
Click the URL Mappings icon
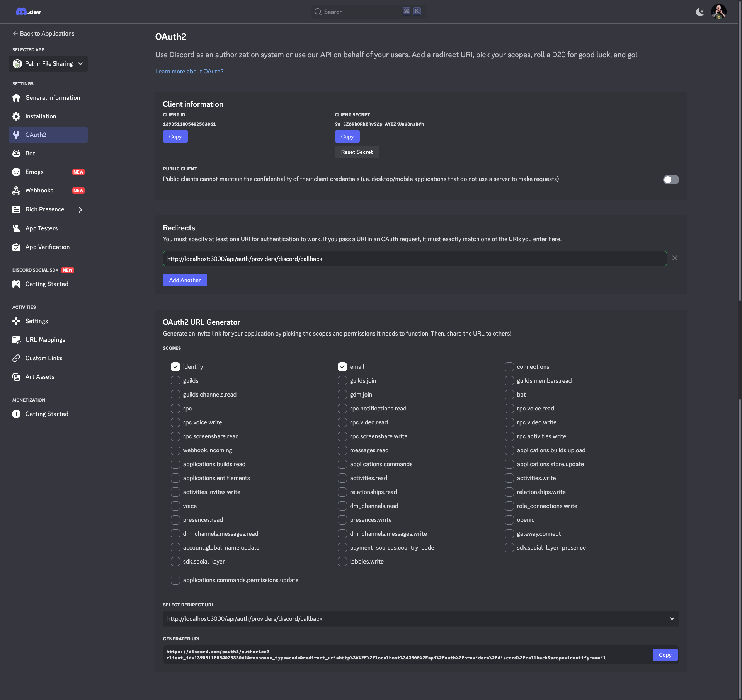point(16,340)
